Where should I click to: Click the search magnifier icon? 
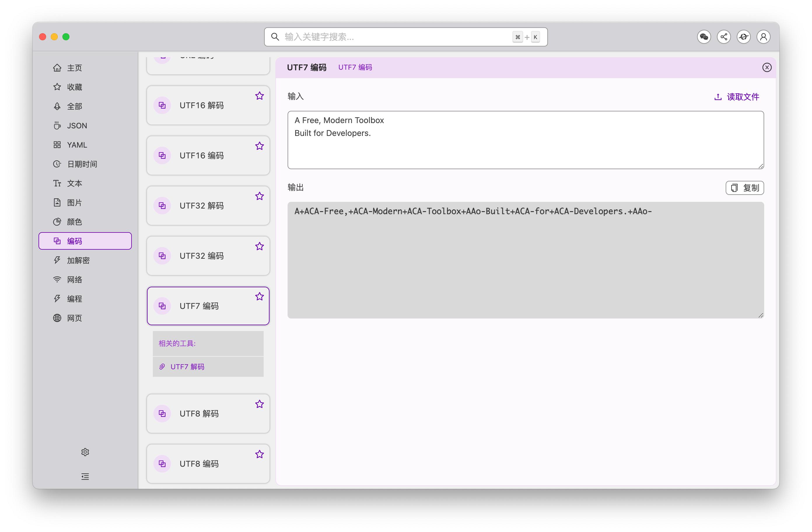click(275, 37)
